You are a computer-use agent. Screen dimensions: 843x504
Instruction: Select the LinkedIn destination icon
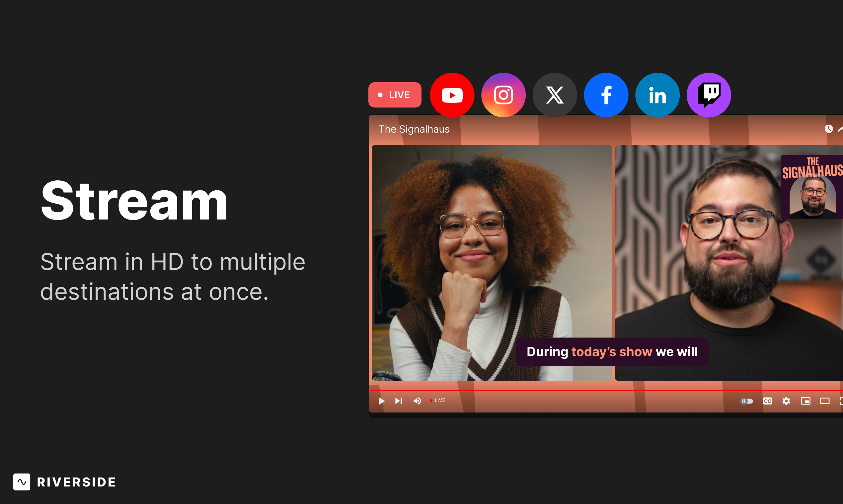pos(657,95)
